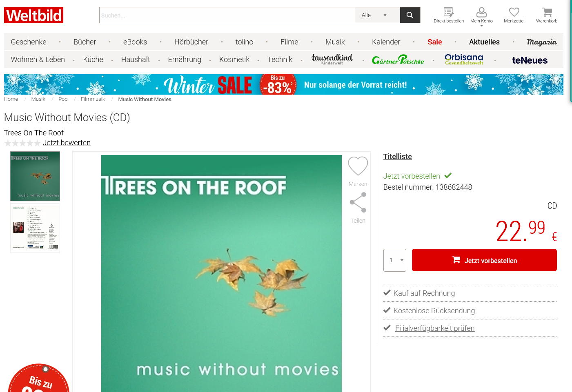Open the Filialverfügbarkeit prüfen link
The height and width of the screenshot is (392, 572).
(434, 328)
